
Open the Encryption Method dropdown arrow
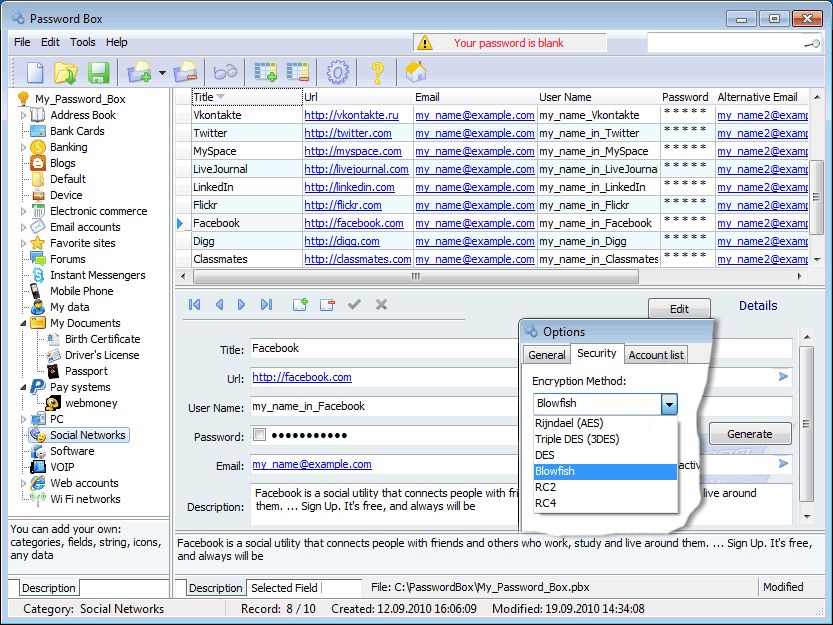pyautogui.click(x=669, y=404)
